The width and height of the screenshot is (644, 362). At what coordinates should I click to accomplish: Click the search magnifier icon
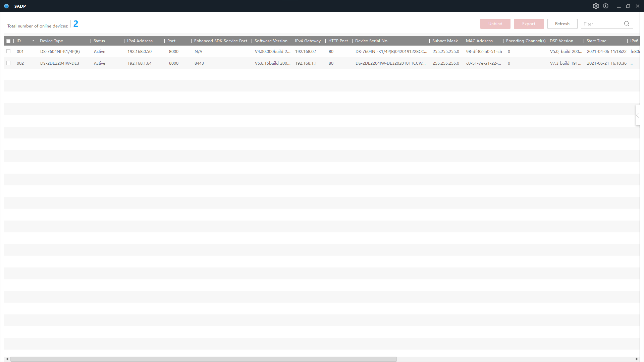[627, 24]
